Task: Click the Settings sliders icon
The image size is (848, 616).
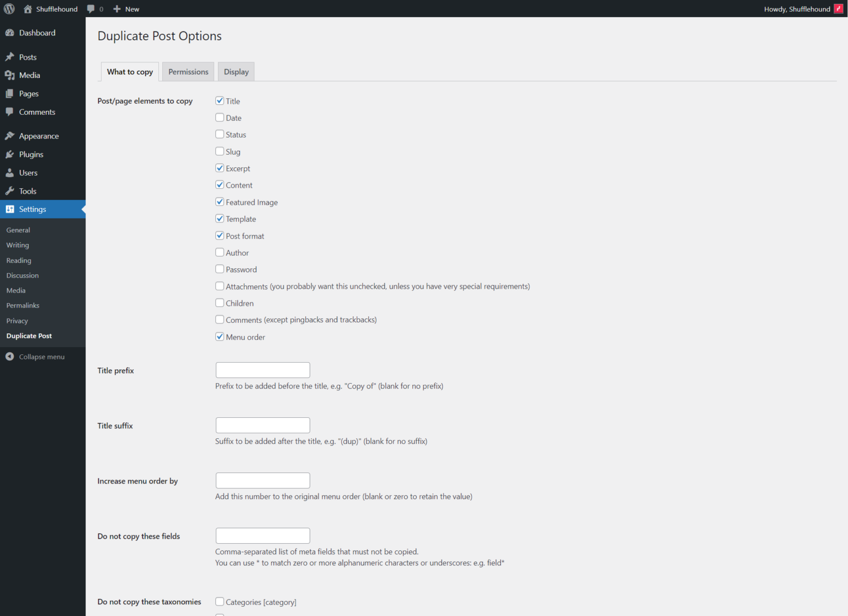Action: coord(10,209)
